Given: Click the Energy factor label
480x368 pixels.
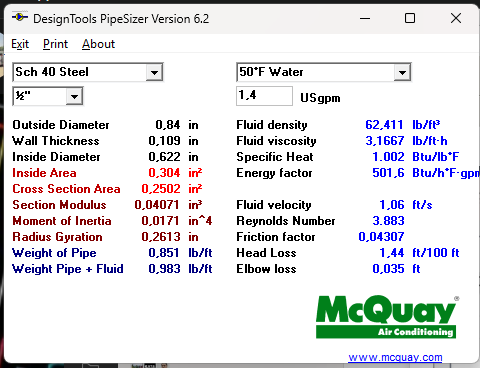Looking at the screenshot, I should 274,173.
